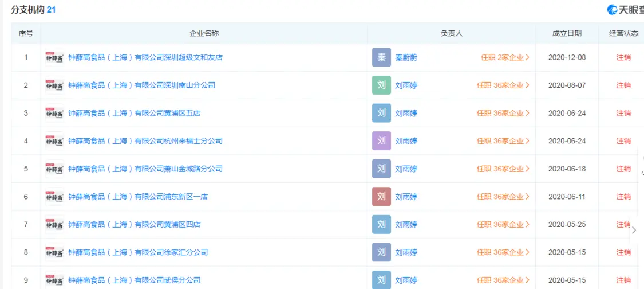Open 浦东新区一店 company link
The image size is (644, 289).
pos(137,197)
